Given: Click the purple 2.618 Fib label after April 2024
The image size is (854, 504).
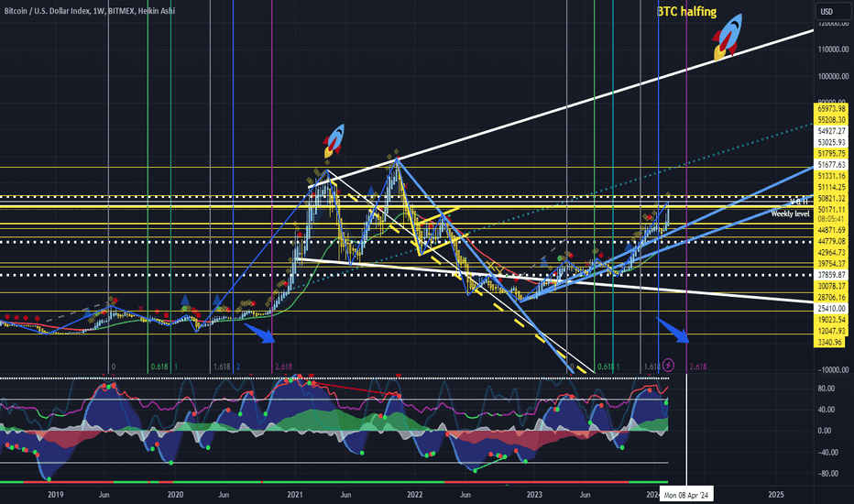Looking at the screenshot, I should click(x=698, y=367).
